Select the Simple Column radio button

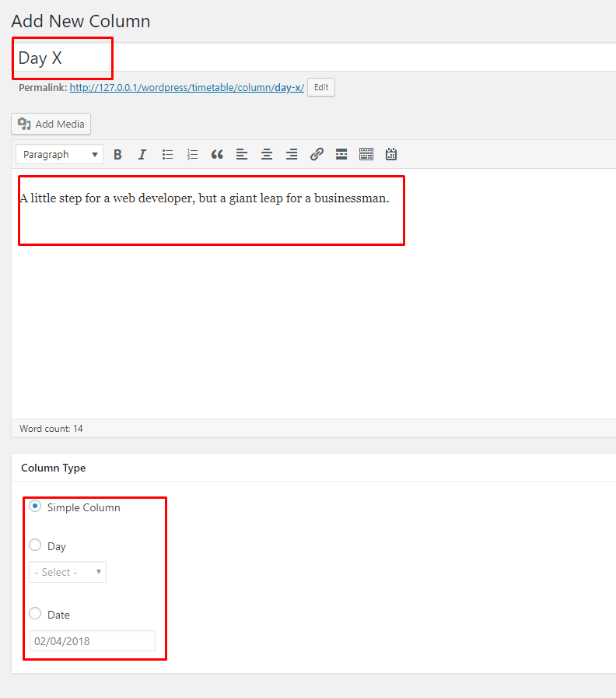[x=35, y=507]
